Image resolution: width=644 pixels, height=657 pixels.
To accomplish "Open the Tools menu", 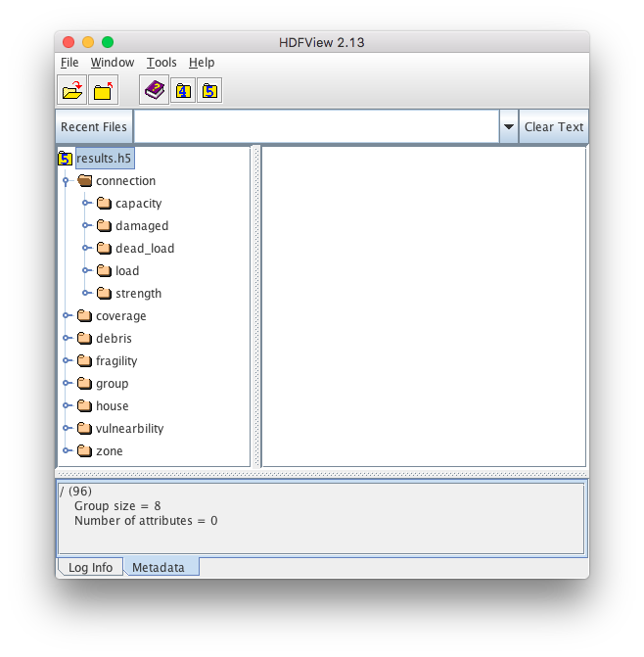I will click(161, 63).
